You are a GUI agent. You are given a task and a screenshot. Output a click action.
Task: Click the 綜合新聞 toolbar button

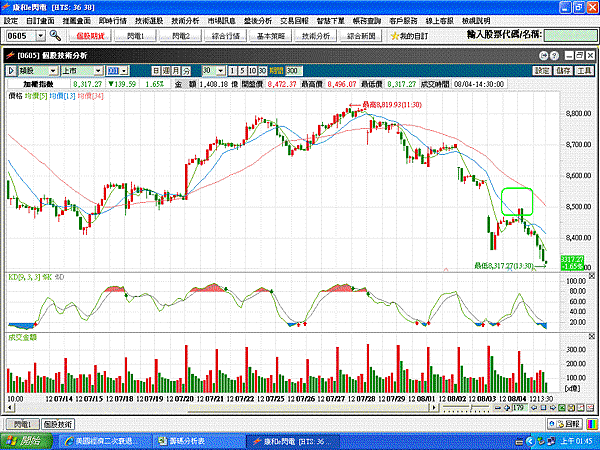click(361, 36)
